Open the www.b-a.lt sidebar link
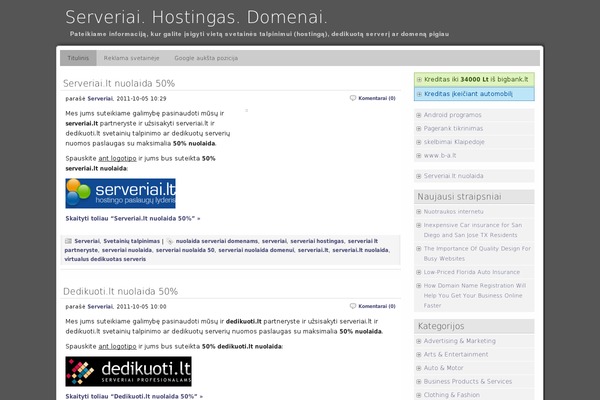Screen dimensions: 600x400 coord(440,155)
